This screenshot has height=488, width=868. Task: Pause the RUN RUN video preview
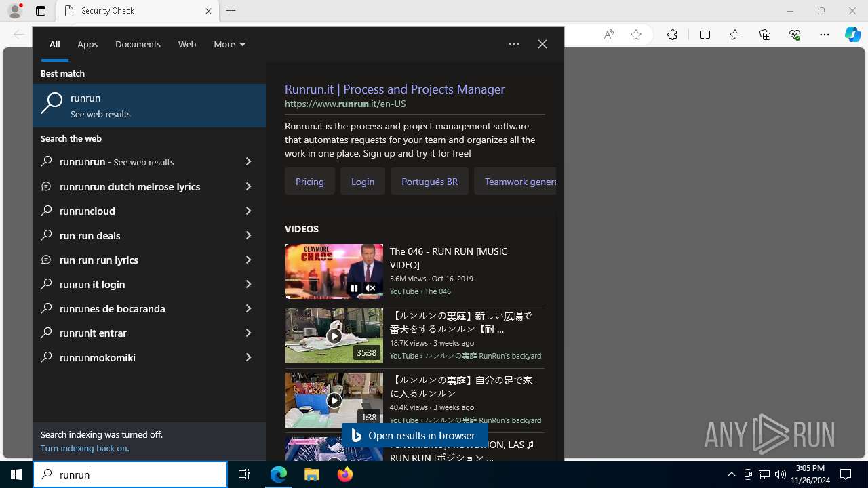[x=354, y=288]
